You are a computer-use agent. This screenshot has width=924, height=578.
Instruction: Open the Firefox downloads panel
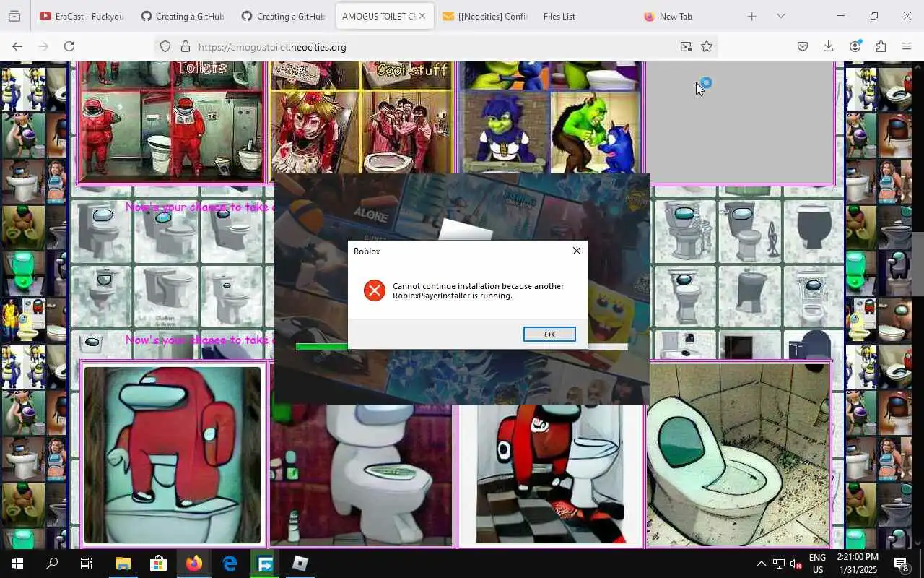pos(829,46)
